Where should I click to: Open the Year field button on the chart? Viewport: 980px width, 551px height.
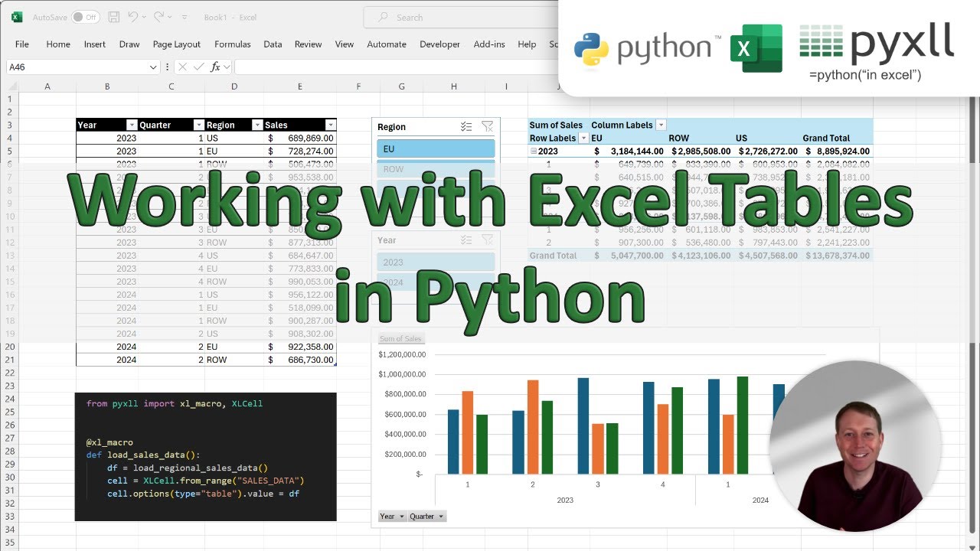[x=393, y=517]
